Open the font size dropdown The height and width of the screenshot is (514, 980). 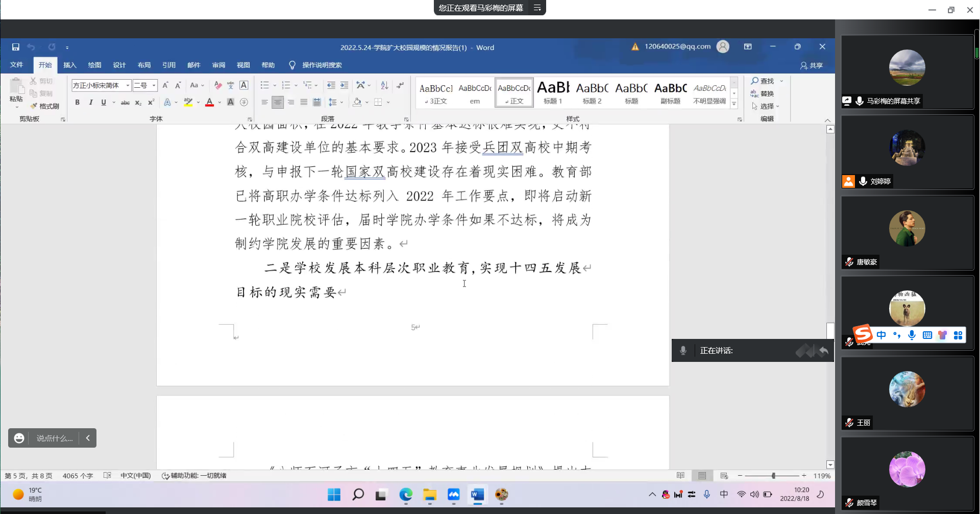154,85
